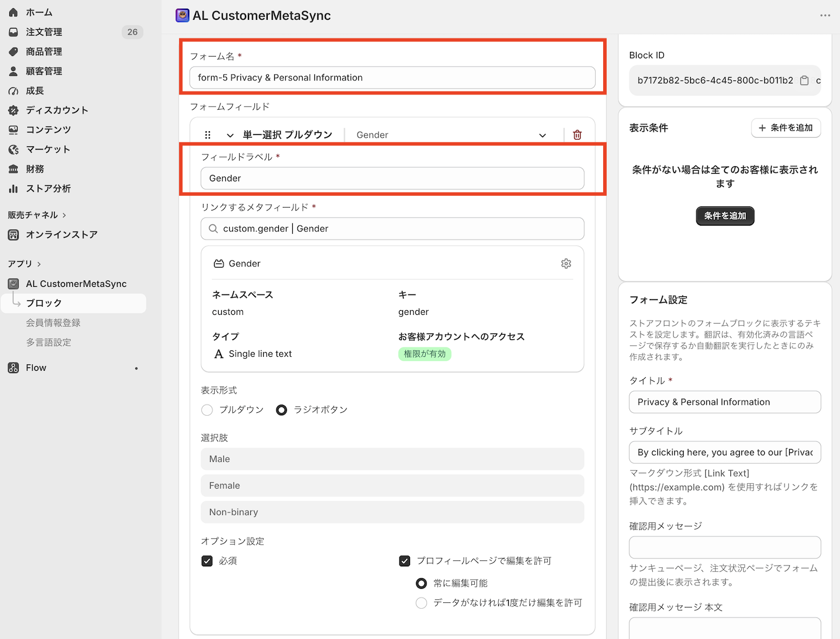Delete the Gender field with trash icon

[x=577, y=135]
